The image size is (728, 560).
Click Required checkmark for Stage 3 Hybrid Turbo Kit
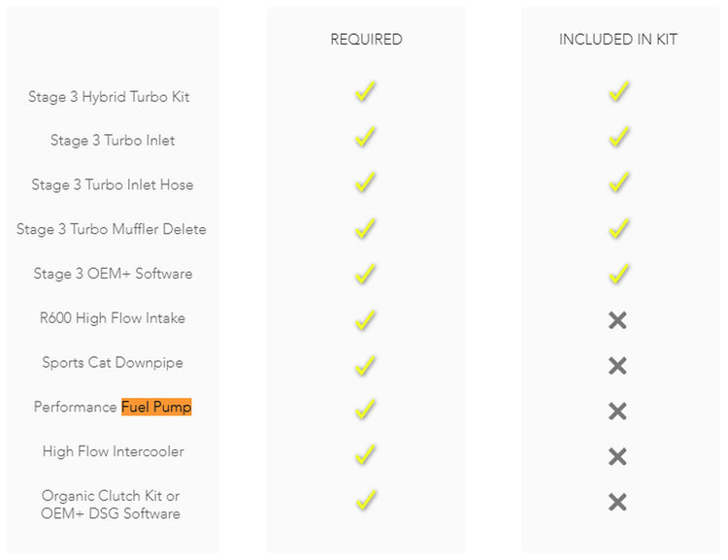tap(365, 91)
